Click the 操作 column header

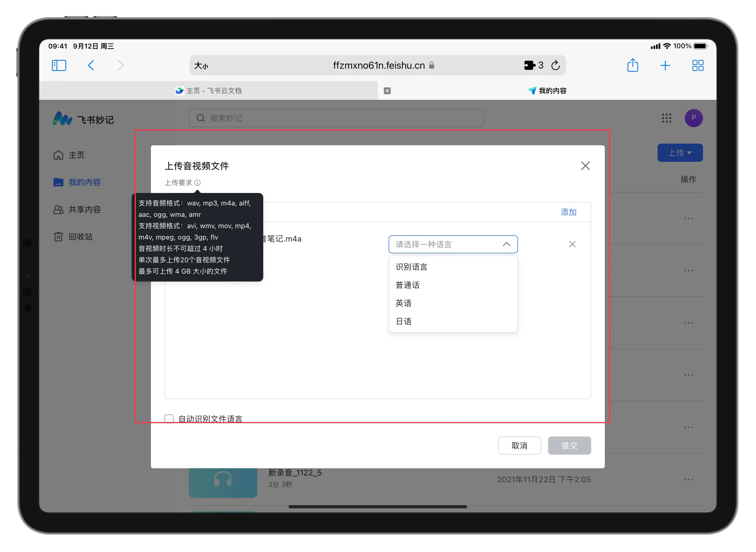pyautogui.click(x=688, y=180)
